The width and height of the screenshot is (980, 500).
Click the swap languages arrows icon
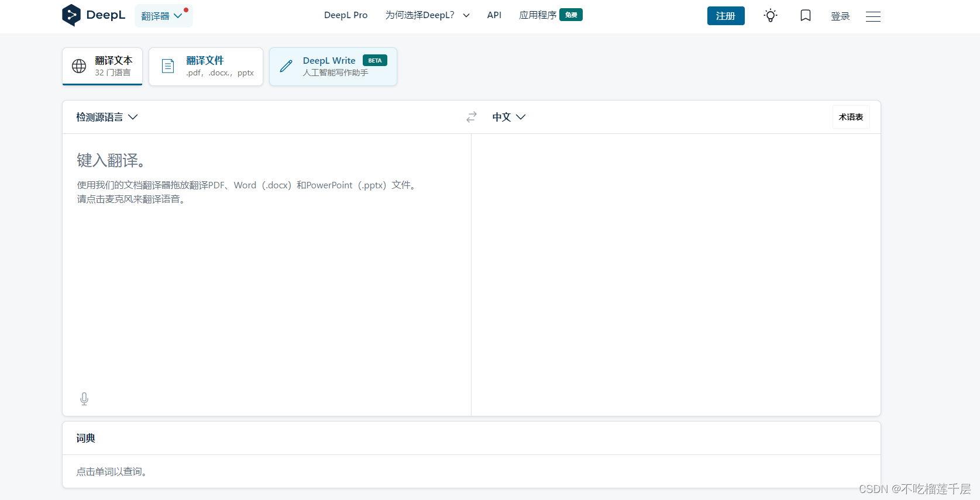pyautogui.click(x=472, y=117)
